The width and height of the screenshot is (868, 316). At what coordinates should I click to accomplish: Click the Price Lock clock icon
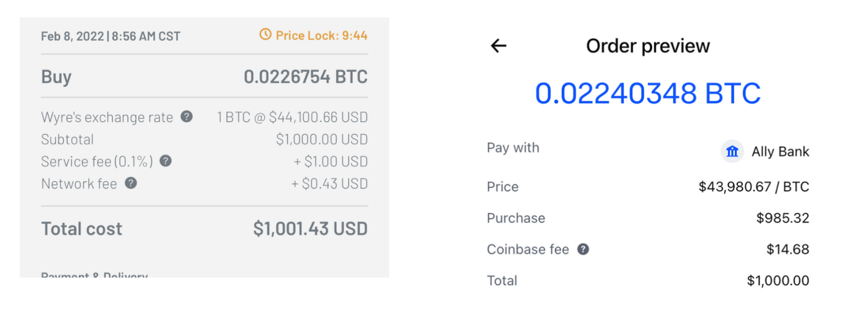[x=265, y=35]
